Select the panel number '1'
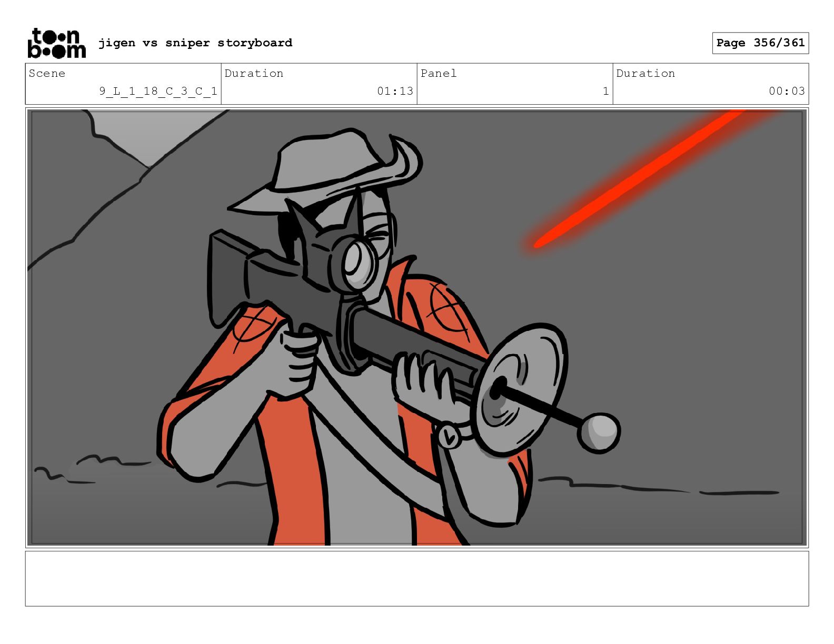This screenshot has height=644, width=834. (605, 91)
